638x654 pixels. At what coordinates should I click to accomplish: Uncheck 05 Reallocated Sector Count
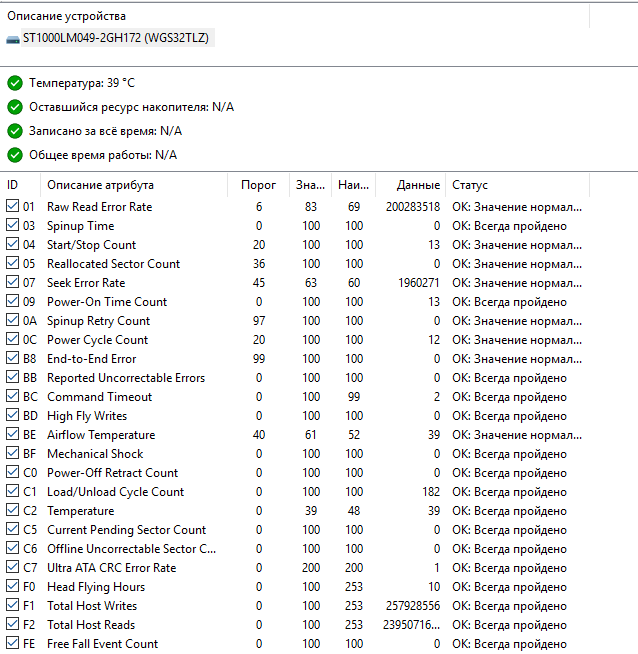pyautogui.click(x=13, y=263)
